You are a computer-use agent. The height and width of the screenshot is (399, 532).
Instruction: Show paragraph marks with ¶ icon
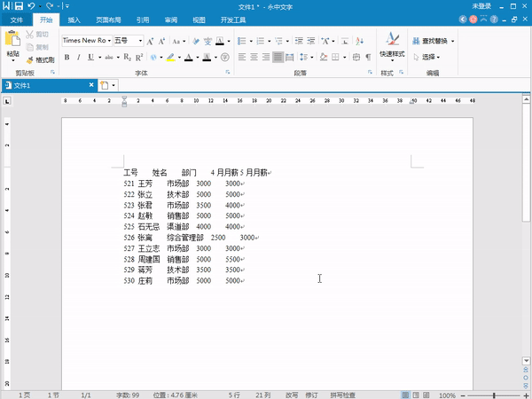(368, 57)
